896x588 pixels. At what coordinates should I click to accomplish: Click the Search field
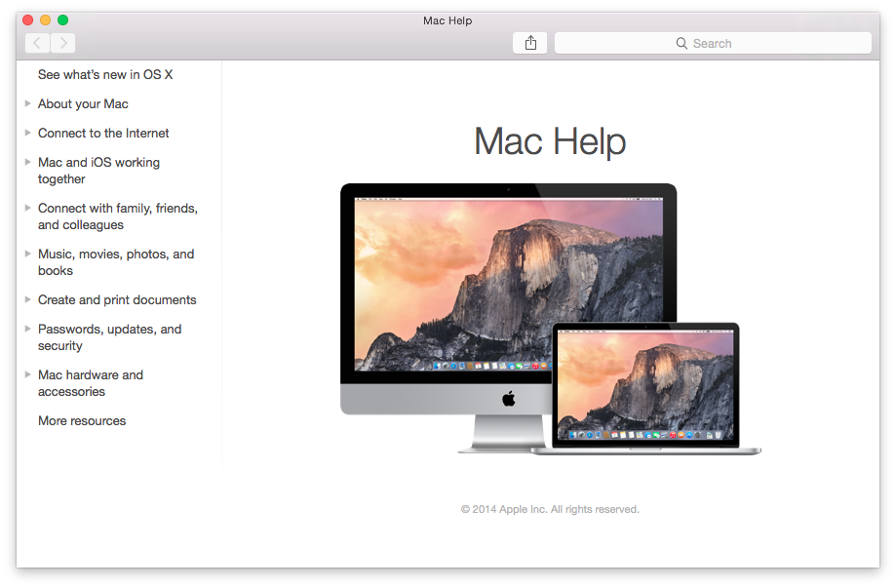pos(713,44)
